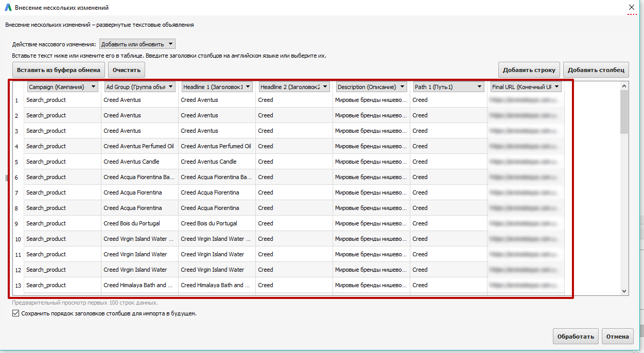Image resolution: width=644 pixels, height=353 pixels.
Task: Select row 12 Headline 1 'Creed Virgin Island Water'
Action: 217,270
